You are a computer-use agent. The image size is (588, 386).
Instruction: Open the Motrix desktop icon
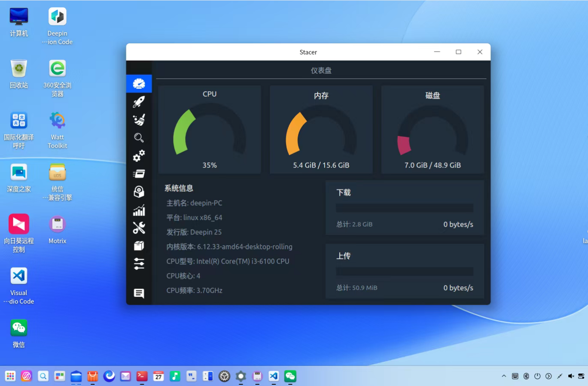[x=58, y=230]
